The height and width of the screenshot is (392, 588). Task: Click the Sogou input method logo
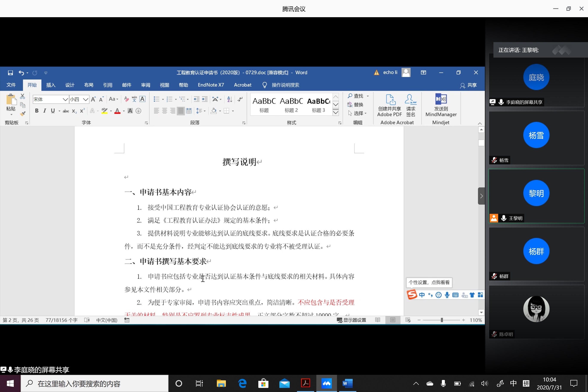pyautogui.click(x=412, y=294)
